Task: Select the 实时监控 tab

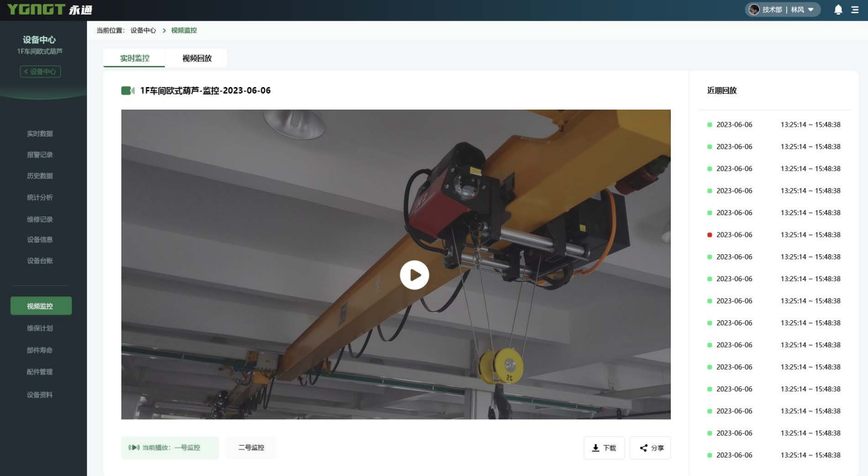Action: tap(135, 58)
